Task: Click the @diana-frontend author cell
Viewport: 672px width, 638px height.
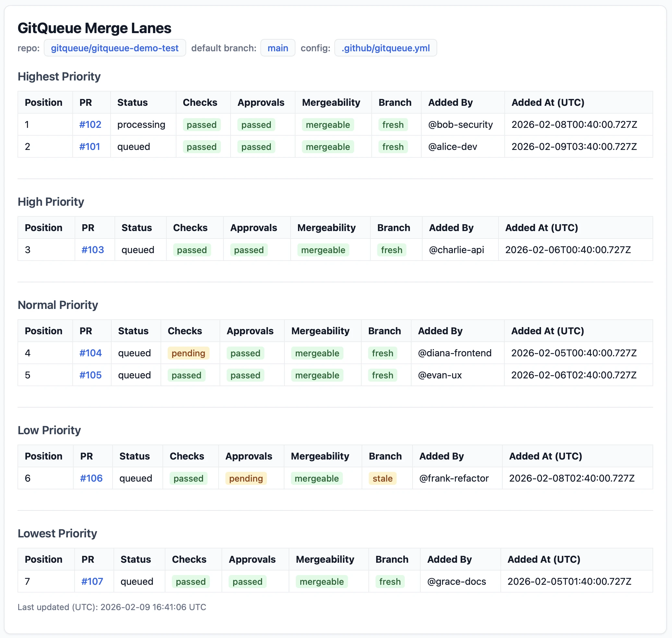Action: tap(455, 353)
